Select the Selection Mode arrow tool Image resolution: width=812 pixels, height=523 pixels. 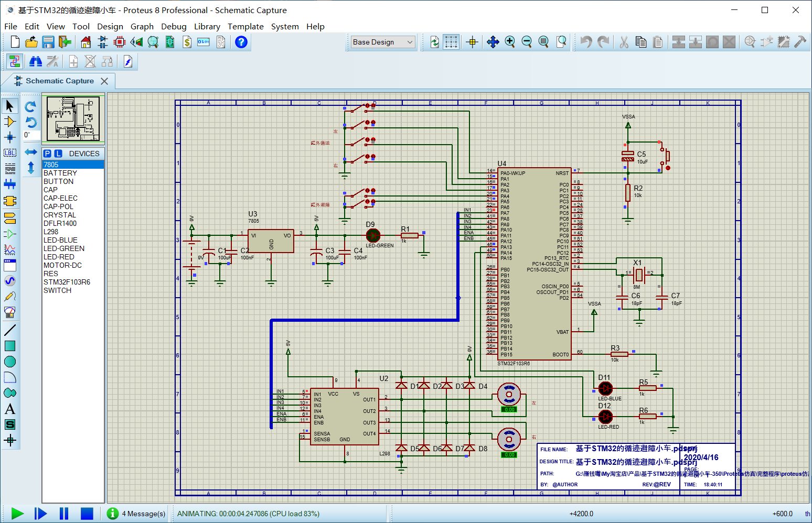pyautogui.click(x=9, y=106)
